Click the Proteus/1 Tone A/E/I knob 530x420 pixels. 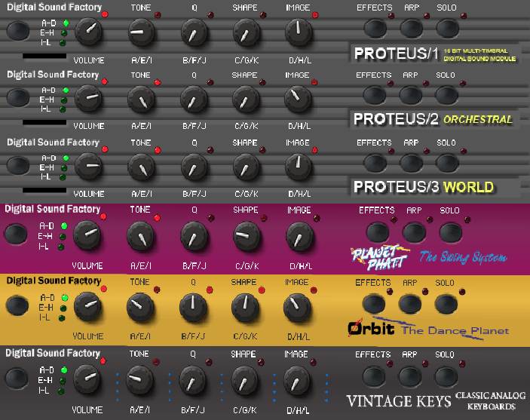point(141,32)
